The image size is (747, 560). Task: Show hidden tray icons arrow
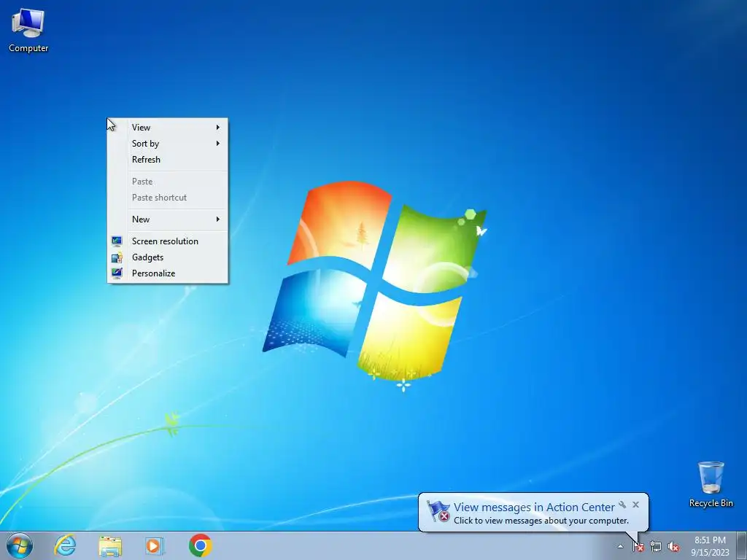(x=620, y=547)
